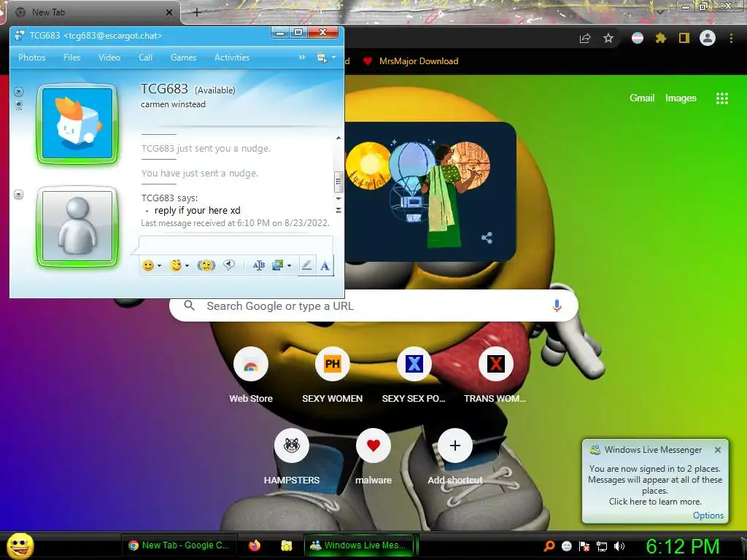Bookmark this tab with the star
The height and width of the screenshot is (560, 747).
[x=608, y=38]
